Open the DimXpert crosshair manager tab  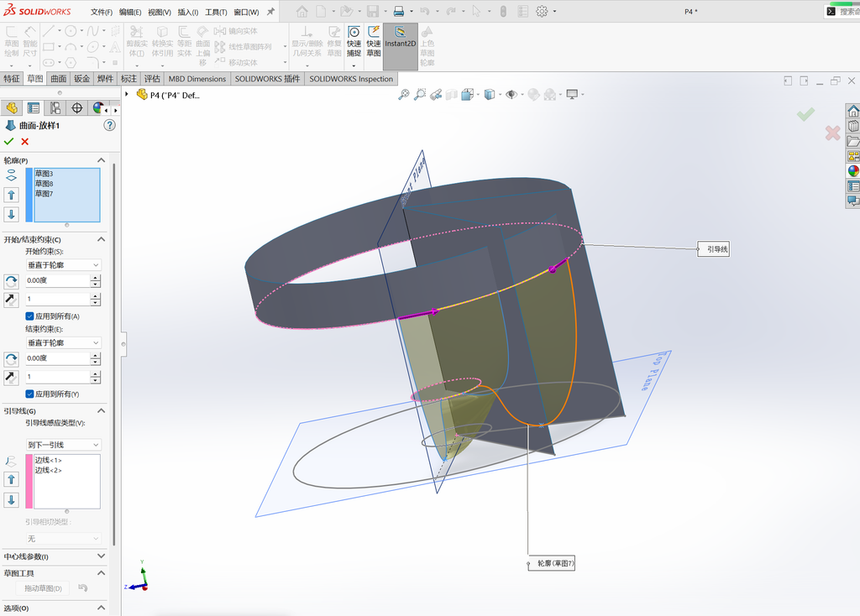pos(76,108)
